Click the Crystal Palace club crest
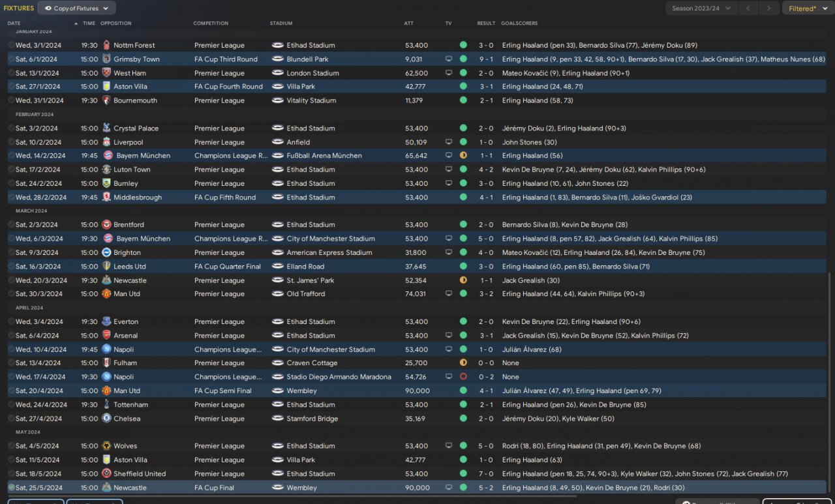 coord(106,128)
